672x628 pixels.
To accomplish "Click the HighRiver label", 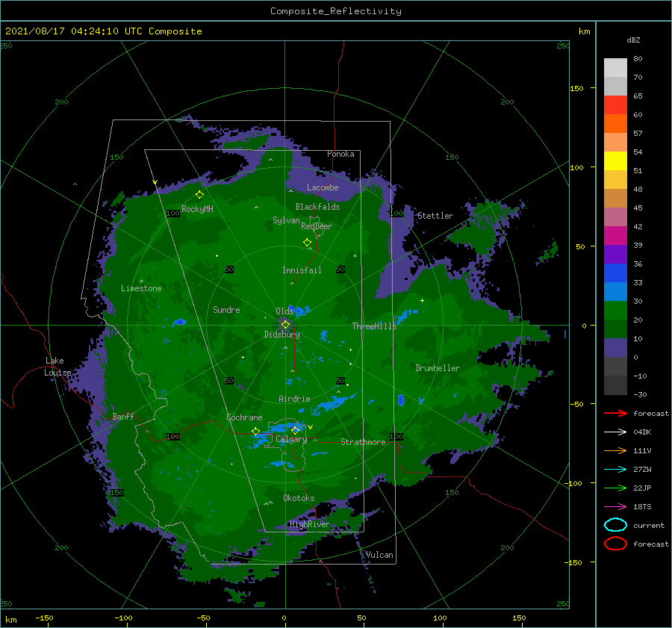I will point(309,524).
